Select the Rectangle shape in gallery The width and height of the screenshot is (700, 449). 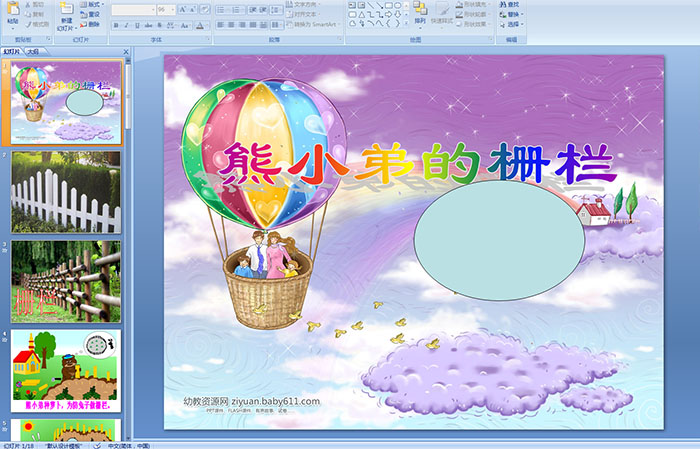click(388, 5)
